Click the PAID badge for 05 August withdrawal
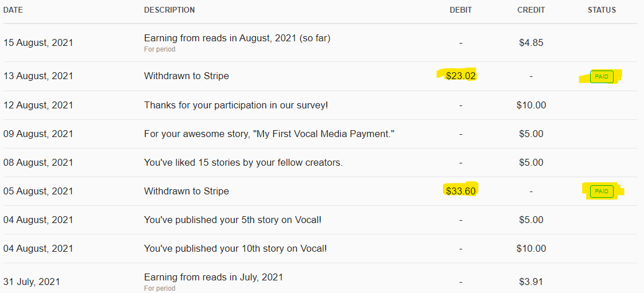The width and height of the screenshot is (644, 293). [601, 192]
